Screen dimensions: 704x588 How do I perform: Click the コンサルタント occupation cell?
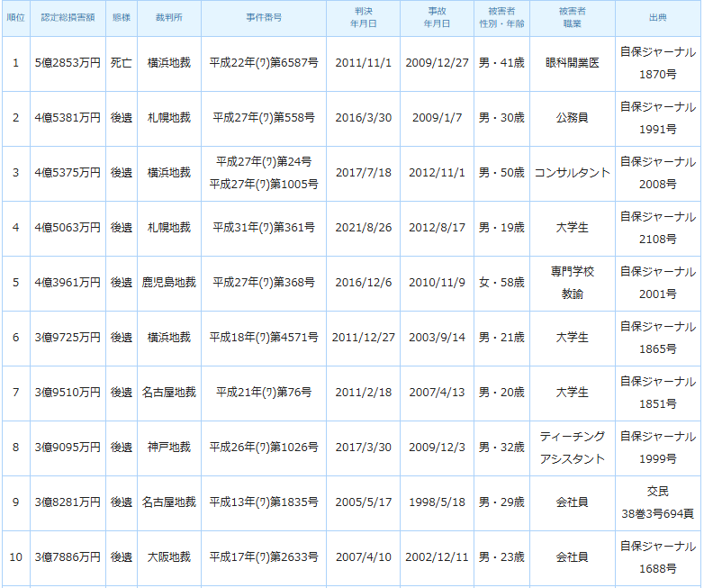[x=572, y=173]
